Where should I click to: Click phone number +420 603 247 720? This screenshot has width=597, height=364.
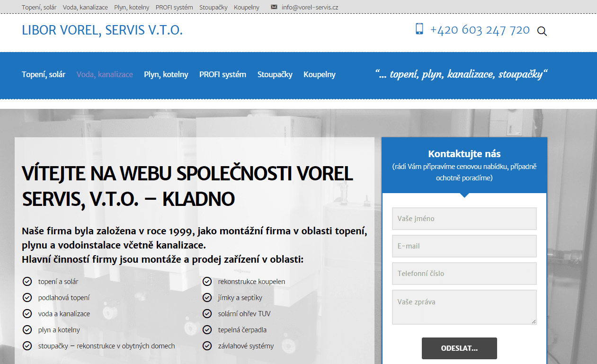click(480, 30)
